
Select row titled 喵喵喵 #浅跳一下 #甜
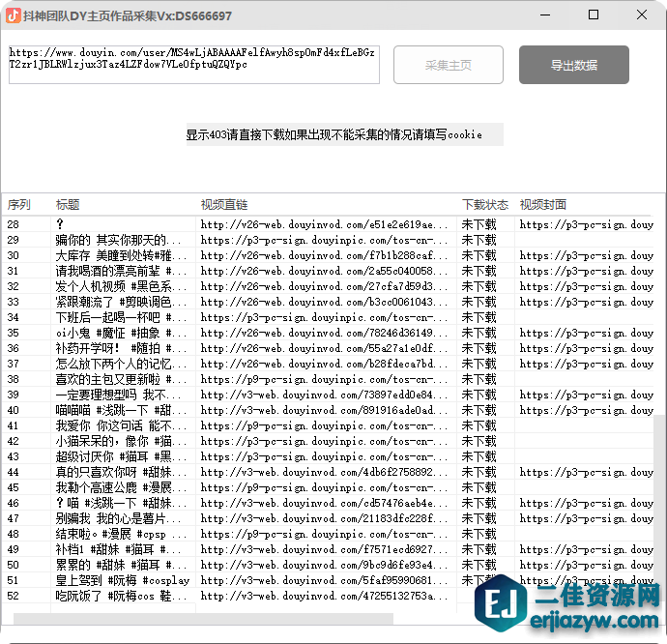(x=328, y=410)
